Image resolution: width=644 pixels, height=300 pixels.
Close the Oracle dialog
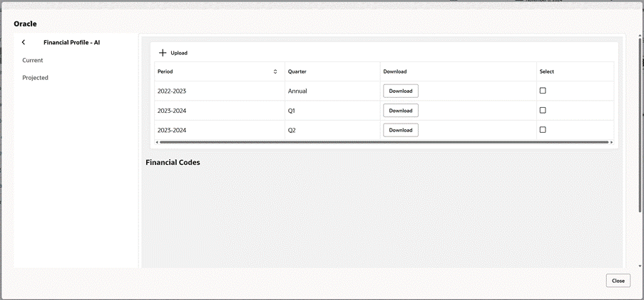[618, 281]
